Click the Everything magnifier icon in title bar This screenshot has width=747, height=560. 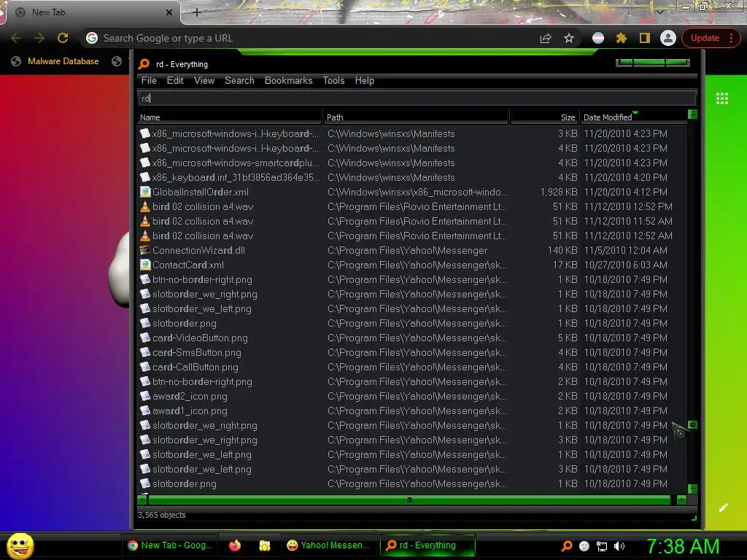[144, 64]
